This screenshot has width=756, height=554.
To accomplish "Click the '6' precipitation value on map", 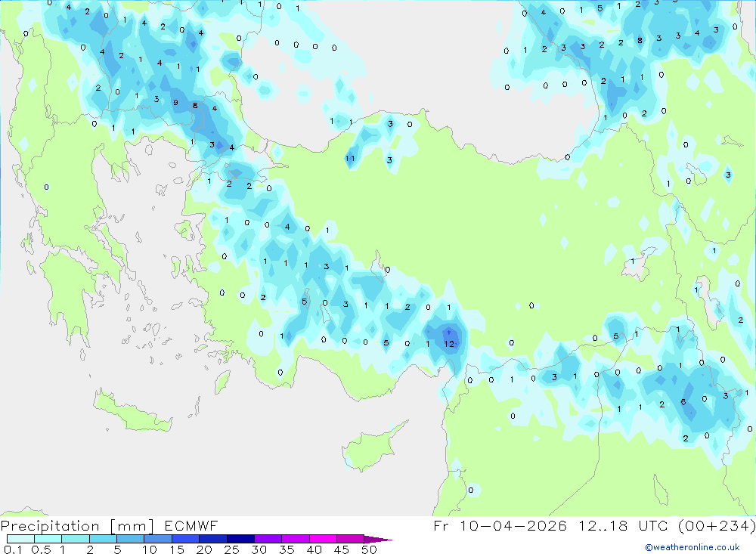I will coord(683,402).
